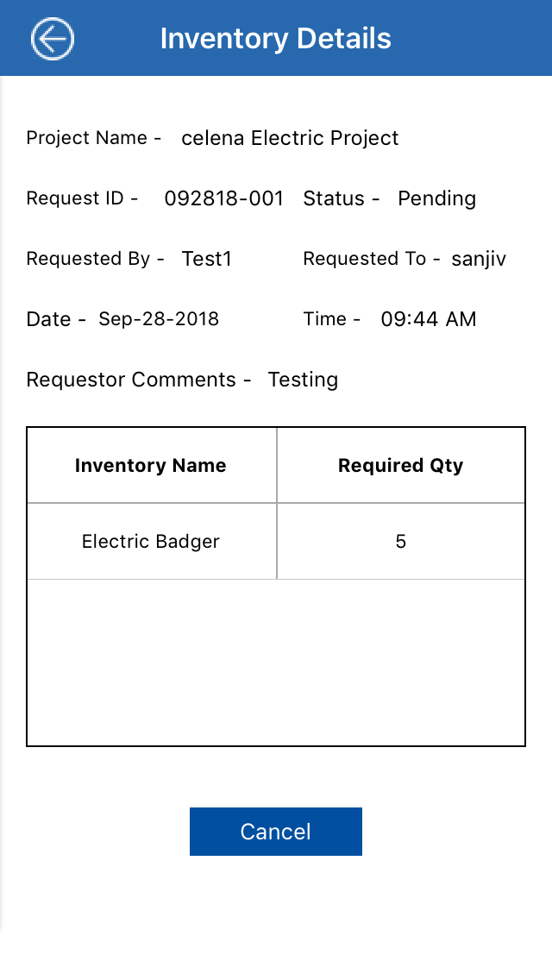The image size is (552, 980).
Task: Tap the back arrow icon
Action: tap(53, 39)
